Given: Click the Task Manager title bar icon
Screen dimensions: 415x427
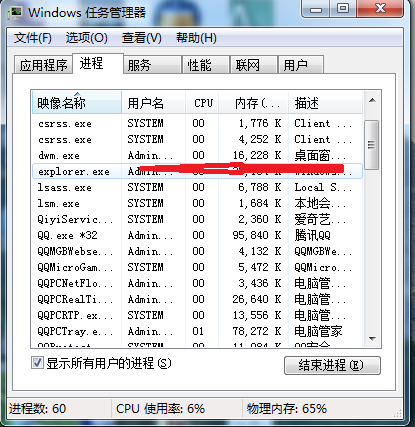Looking at the screenshot, I should 15,12.
